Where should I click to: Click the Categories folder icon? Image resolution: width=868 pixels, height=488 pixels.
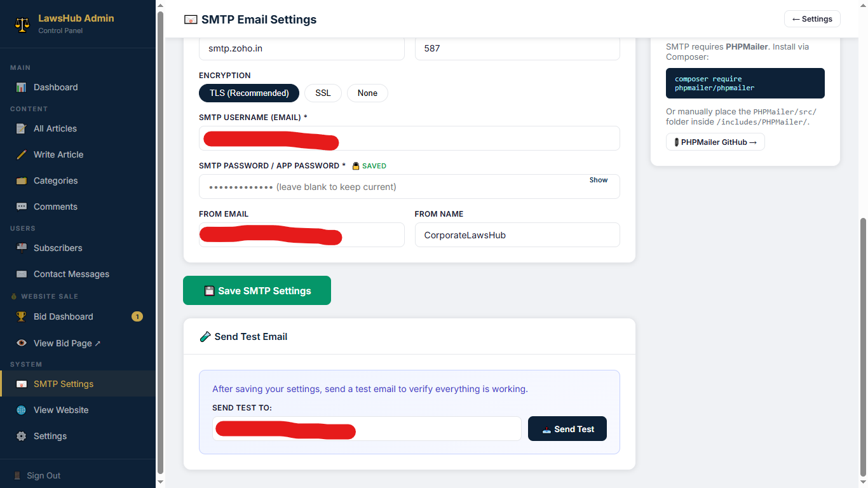tap(22, 180)
